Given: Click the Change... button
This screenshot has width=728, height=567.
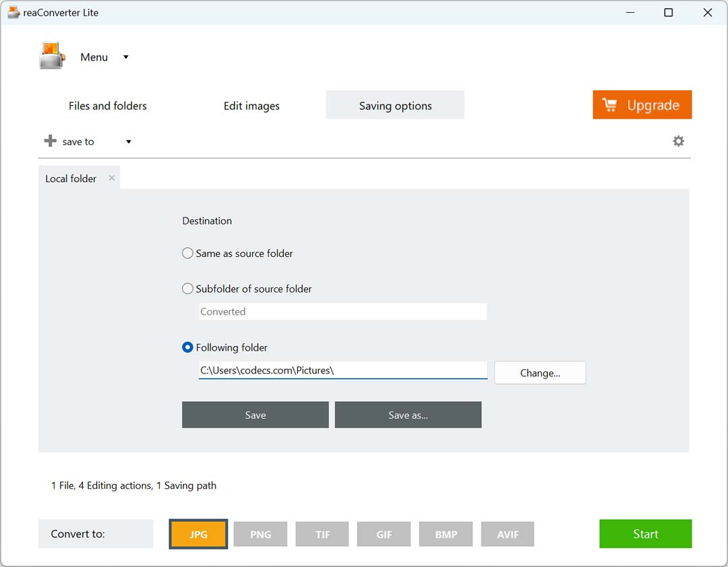Looking at the screenshot, I should point(540,373).
